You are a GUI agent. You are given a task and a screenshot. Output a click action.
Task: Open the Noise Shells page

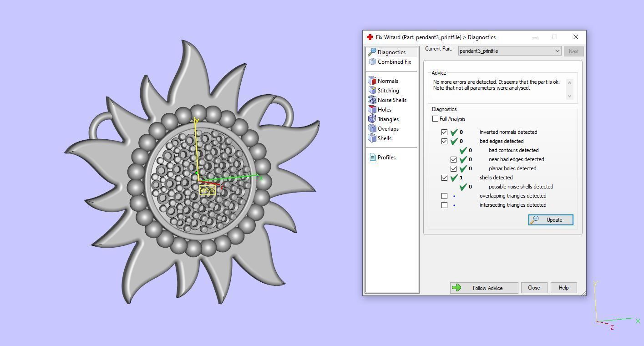click(x=392, y=100)
